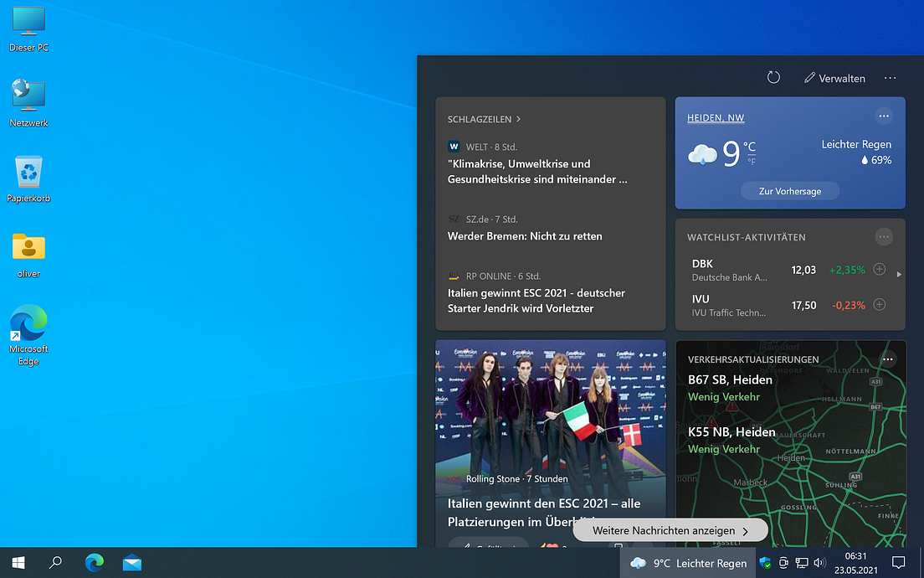Open traffic card options menu
Image resolution: width=924 pixels, height=578 pixels.
[x=887, y=359]
